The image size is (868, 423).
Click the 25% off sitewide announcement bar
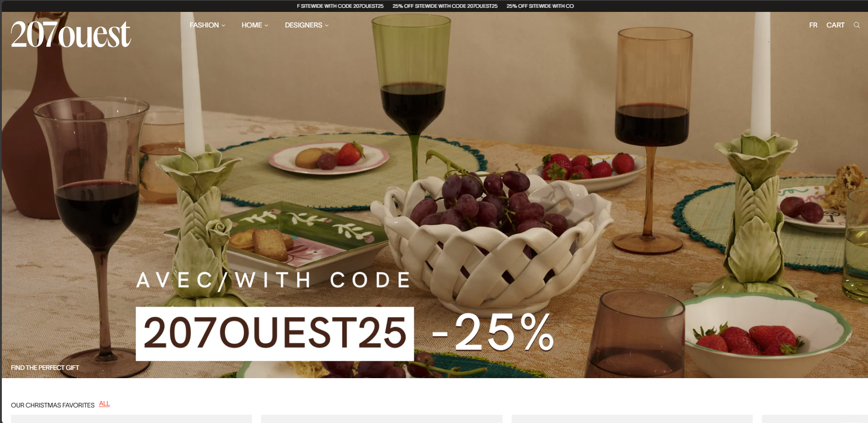(x=434, y=6)
